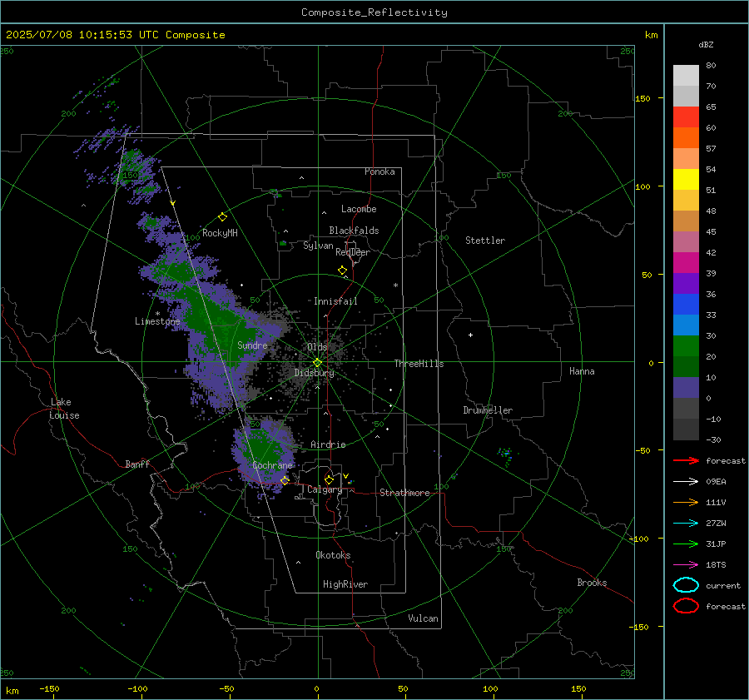Click the Didsbury town label

(314, 373)
